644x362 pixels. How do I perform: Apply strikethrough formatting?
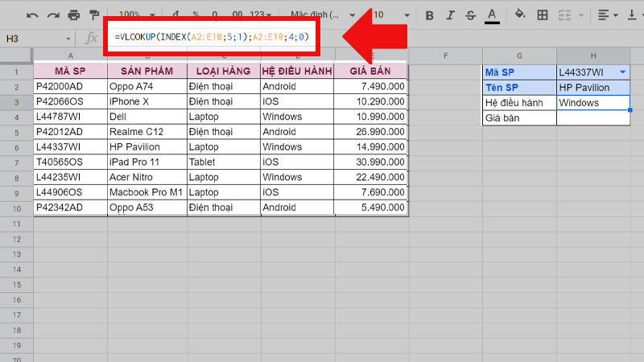[471, 15]
